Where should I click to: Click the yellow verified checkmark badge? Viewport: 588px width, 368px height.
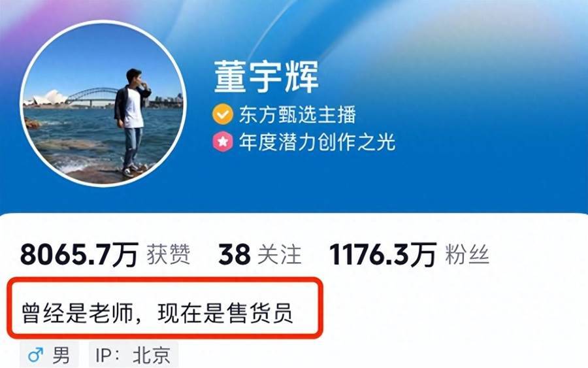click(223, 114)
